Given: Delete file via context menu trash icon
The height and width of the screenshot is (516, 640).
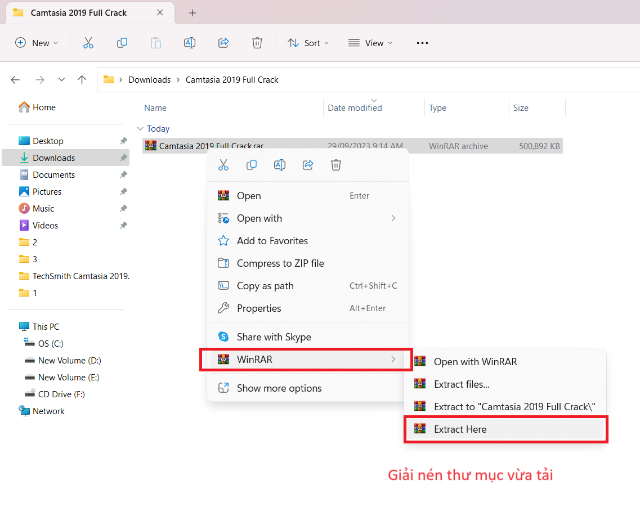Looking at the screenshot, I should 336,165.
